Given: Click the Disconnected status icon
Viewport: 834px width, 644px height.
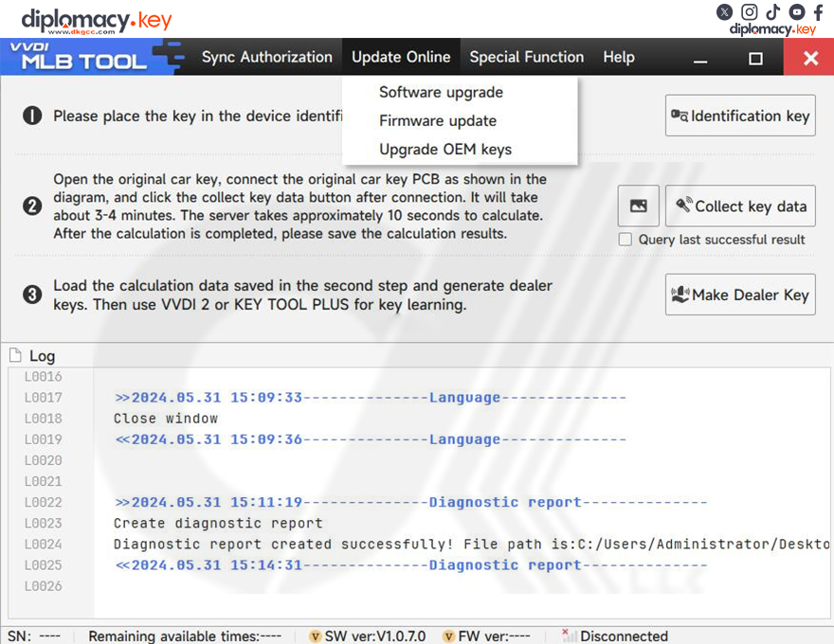Looking at the screenshot, I should 566,635.
